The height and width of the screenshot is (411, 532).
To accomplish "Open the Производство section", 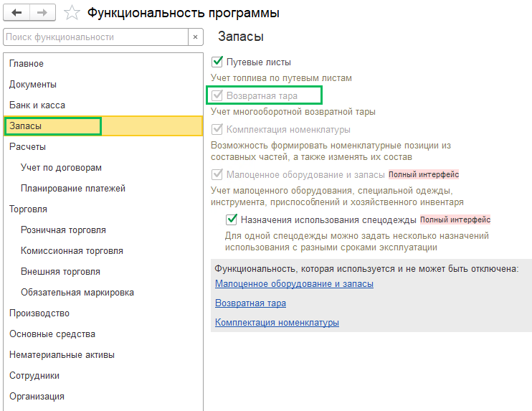I will pyautogui.click(x=103, y=313).
